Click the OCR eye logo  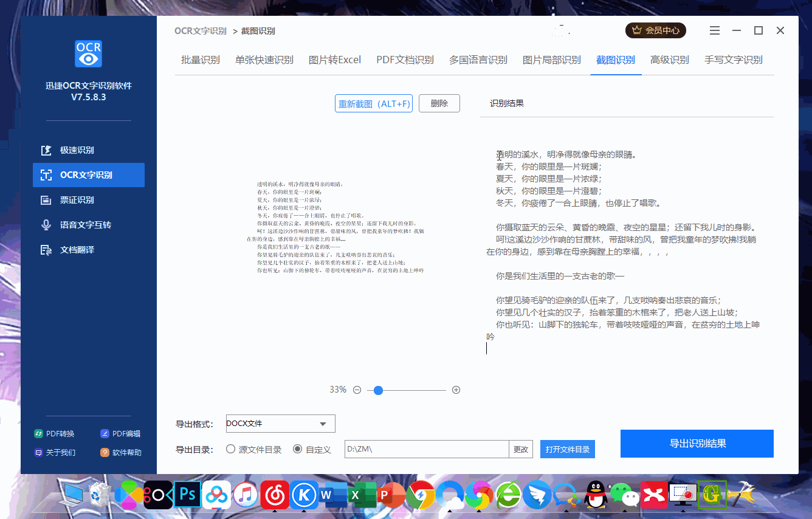coord(88,53)
